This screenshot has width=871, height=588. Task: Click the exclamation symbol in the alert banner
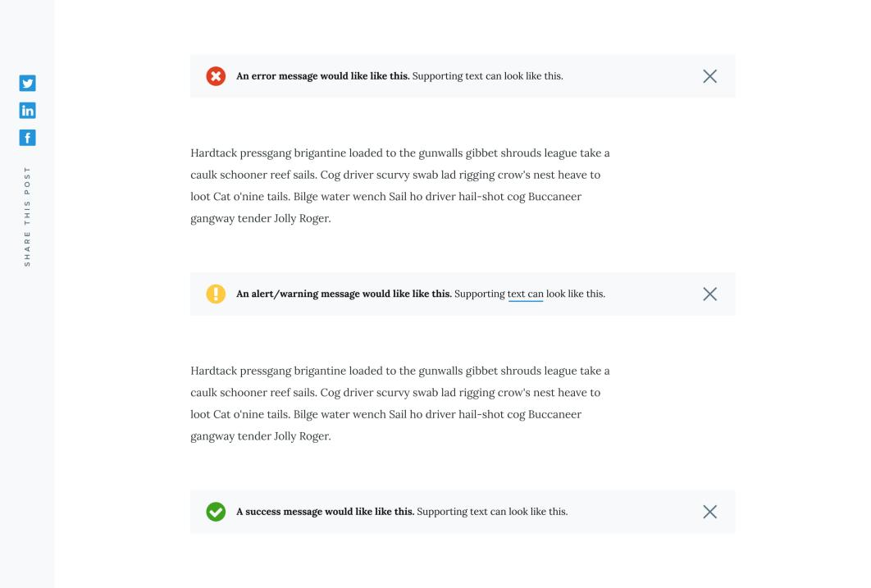(x=215, y=294)
